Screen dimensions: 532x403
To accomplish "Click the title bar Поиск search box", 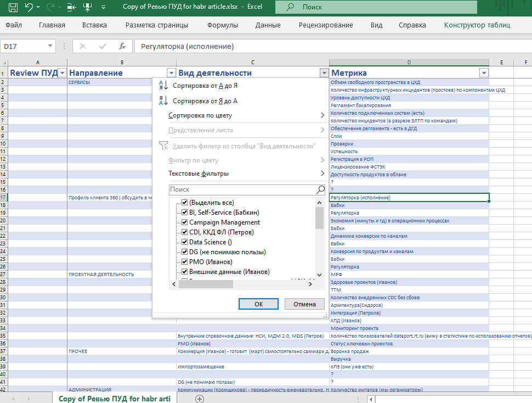I will 376,7.
